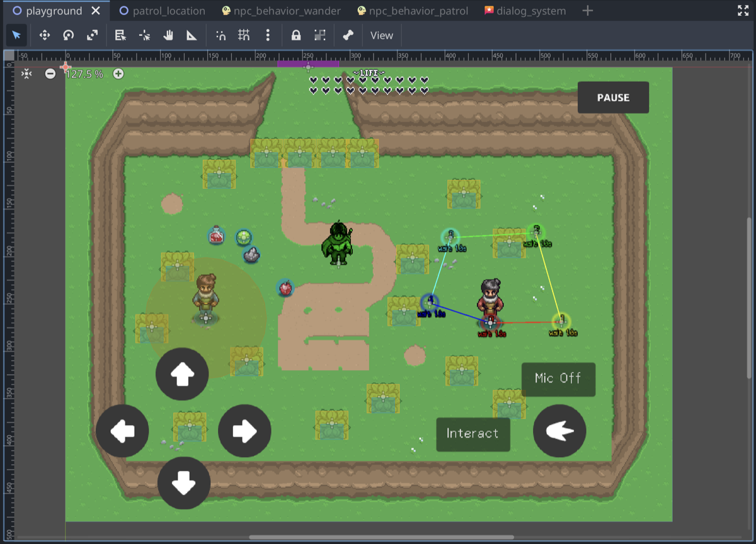This screenshot has height=544, width=756.
Task: Toggle grid snapping
Action: coord(244,35)
